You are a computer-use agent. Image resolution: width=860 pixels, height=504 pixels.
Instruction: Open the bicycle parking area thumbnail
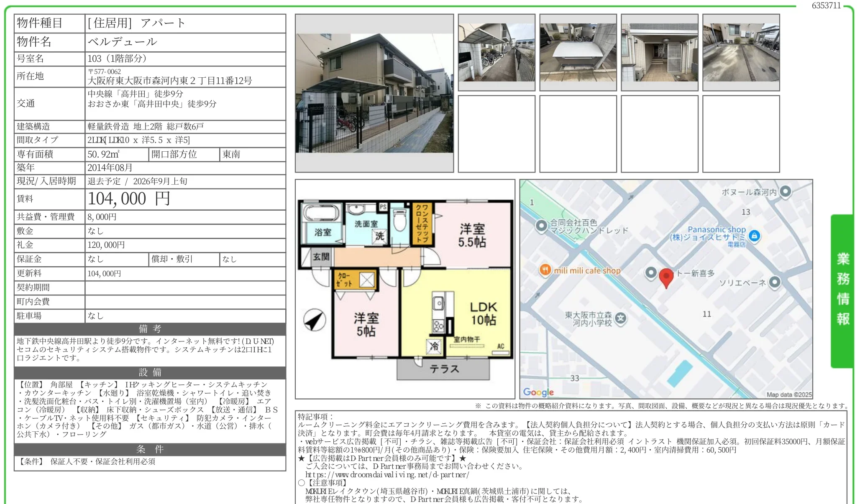497,52
